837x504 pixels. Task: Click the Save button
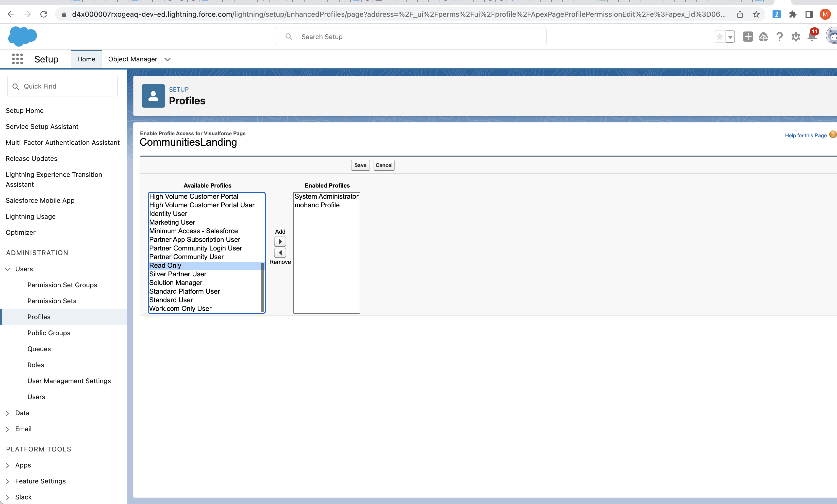(360, 165)
